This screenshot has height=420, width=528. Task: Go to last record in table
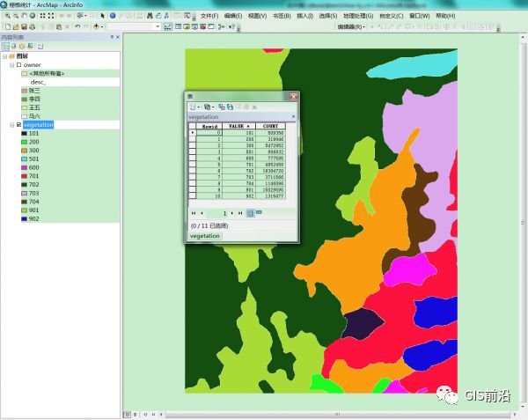pos(240,213)
